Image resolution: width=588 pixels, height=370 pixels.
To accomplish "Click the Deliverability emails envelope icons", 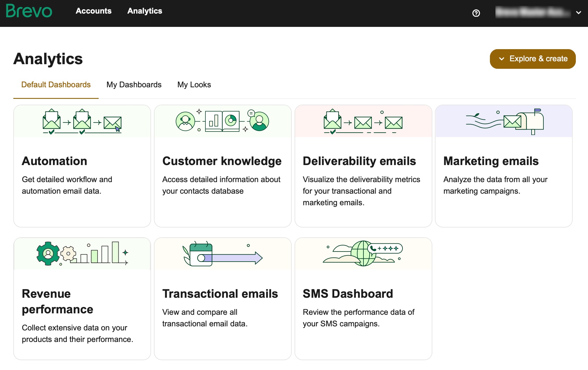I will [363, 121].
